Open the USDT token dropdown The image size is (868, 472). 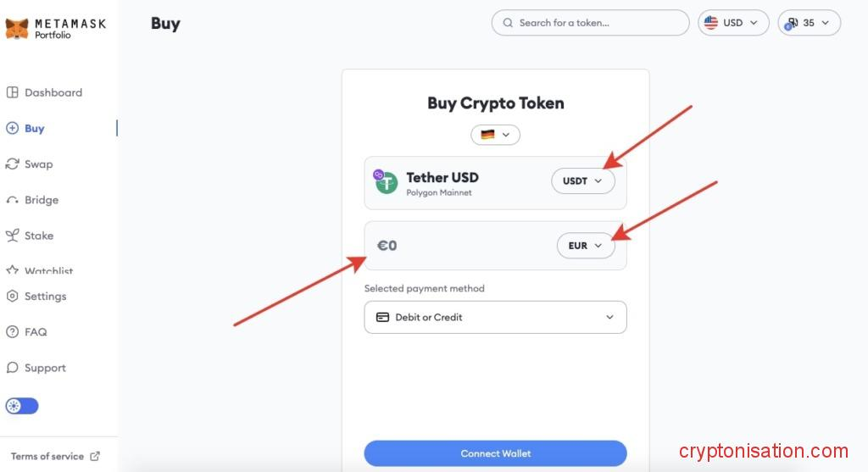[582, 180]
